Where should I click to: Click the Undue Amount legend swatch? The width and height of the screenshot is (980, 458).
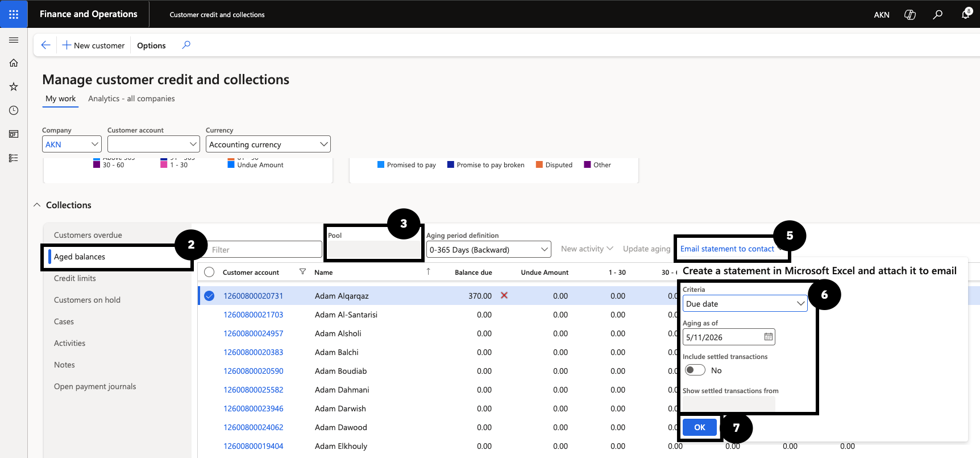pyautogui.click(x=231, y=165)
